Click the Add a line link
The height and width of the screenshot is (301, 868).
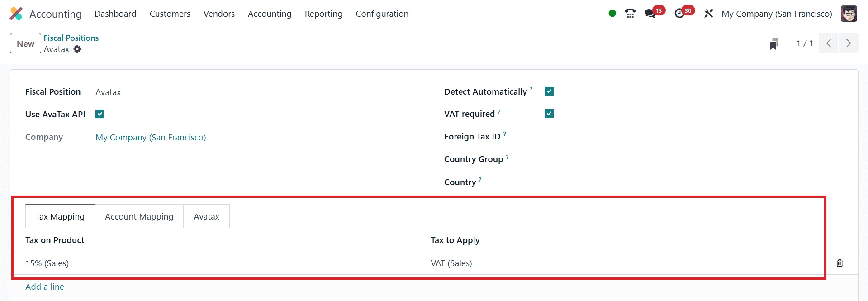click(x=45, y=287)
